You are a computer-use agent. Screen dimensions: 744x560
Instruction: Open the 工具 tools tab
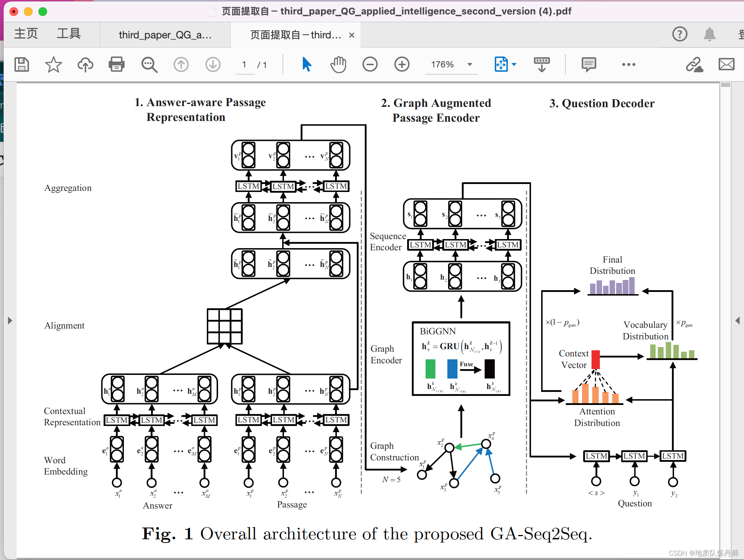point(68,34)
